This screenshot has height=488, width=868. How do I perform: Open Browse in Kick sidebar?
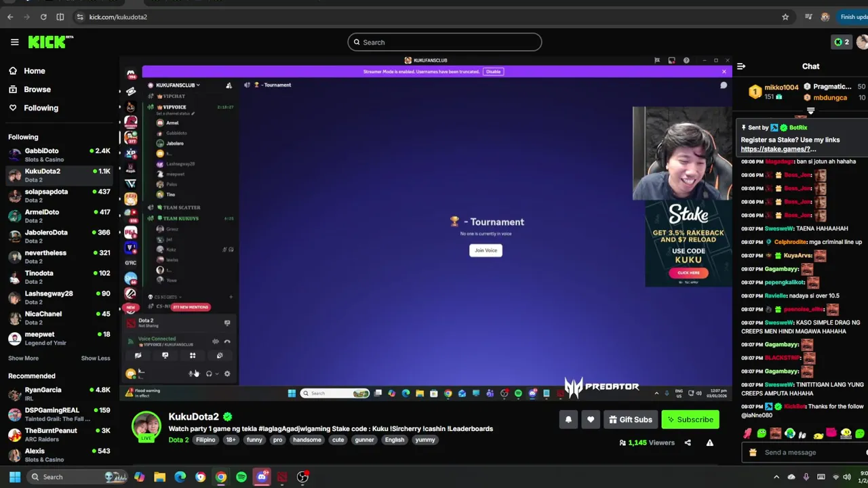point(30,89)
